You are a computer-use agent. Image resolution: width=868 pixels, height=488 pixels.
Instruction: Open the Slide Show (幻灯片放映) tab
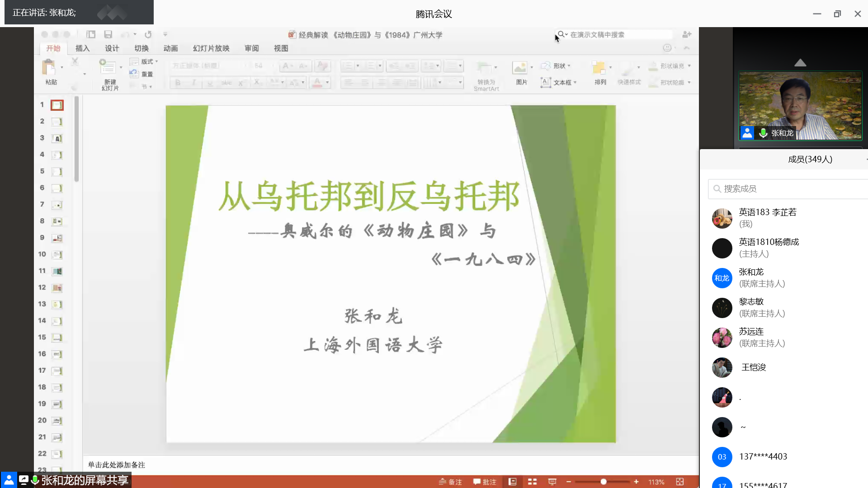(211, 48)
